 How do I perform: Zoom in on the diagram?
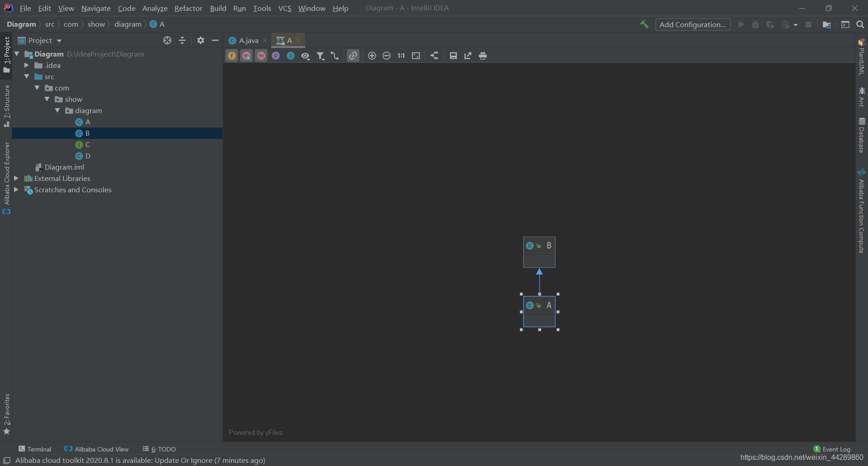point(372,56)
